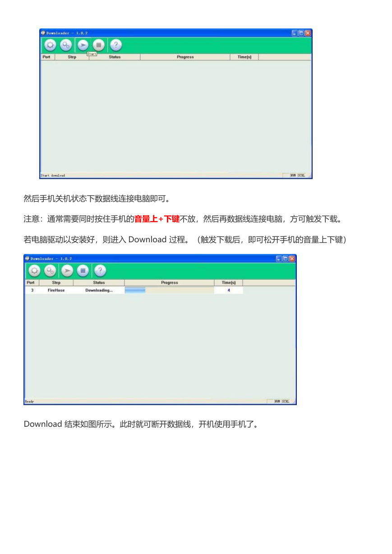Select the time value 4 cell
392x554 pixels.
(228, 291)
